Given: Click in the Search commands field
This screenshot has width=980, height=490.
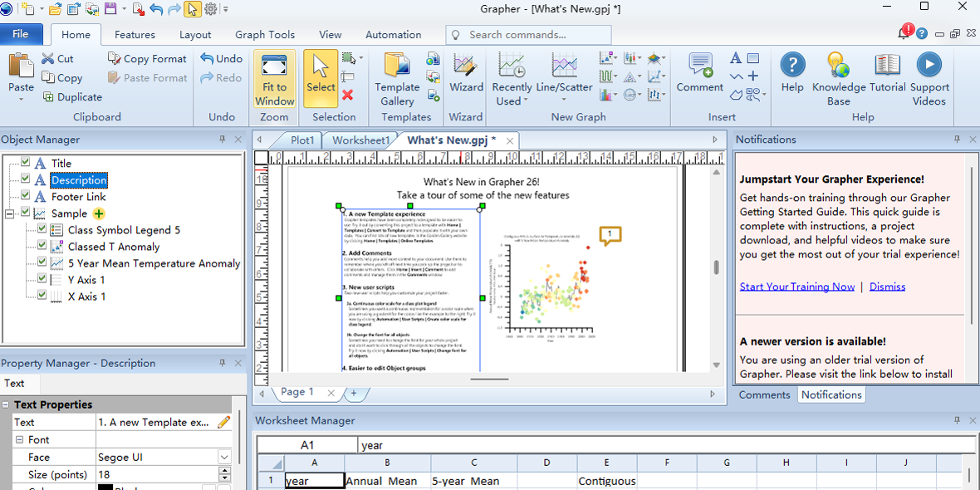Looking at the screenshot, I should coord(529,35).
